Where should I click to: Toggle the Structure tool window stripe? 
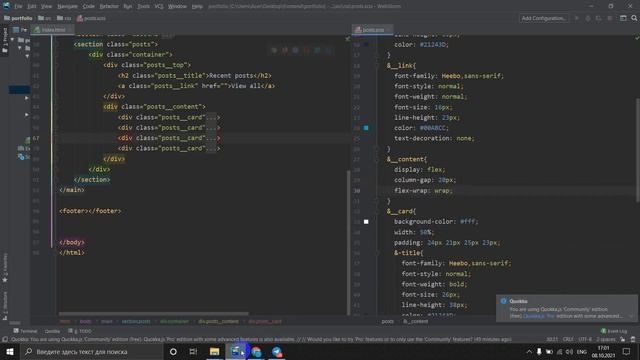pyautogui.click(x=5, y=305)
